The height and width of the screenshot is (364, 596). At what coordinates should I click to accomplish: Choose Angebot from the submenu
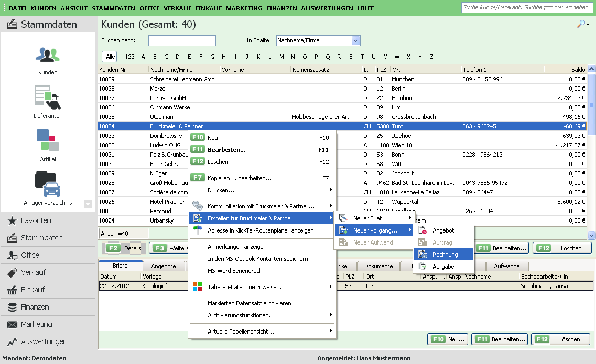coord(443,230)
